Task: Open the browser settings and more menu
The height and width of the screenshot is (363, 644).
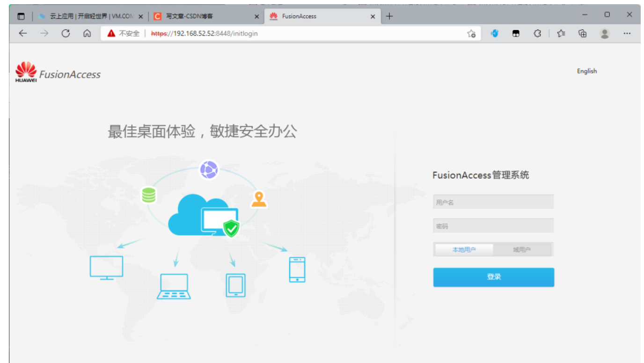Action: (627, 33)
